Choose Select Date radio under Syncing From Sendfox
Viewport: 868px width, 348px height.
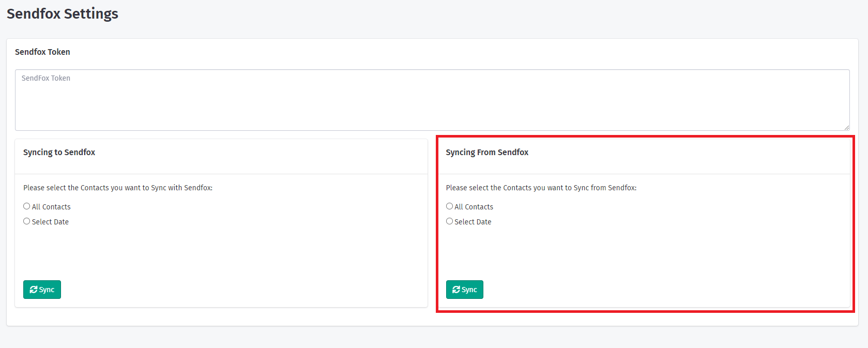449,221
